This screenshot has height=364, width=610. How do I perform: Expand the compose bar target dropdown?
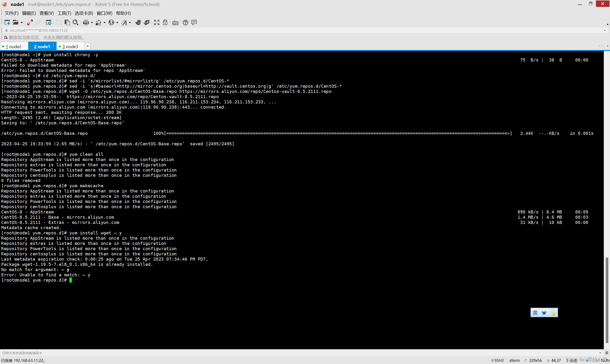(x=600, y=353)
